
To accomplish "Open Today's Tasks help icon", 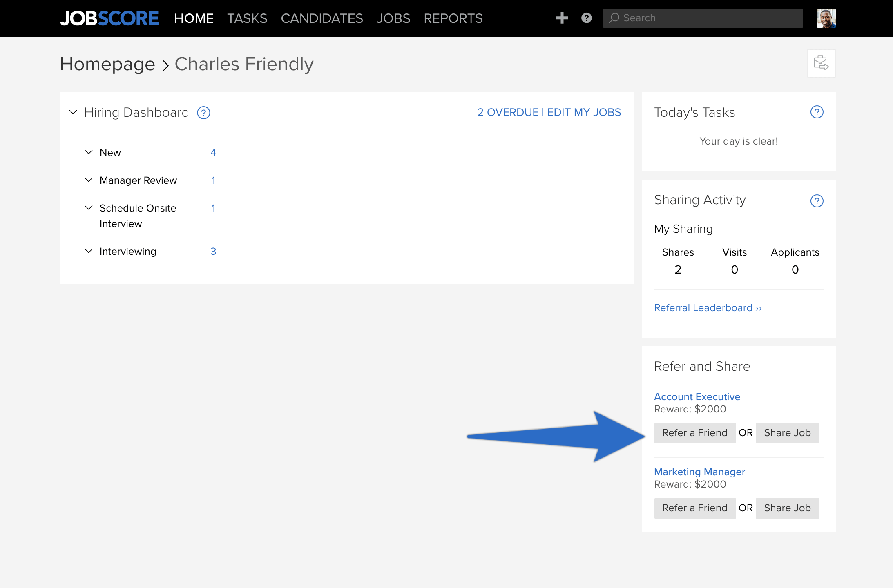I will point(817,112).
